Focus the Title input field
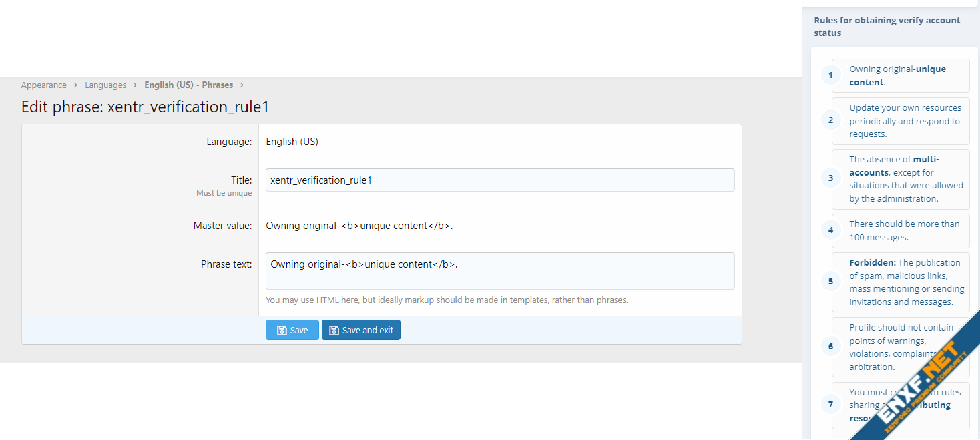 pyautogui.click(x=499, y=180)
